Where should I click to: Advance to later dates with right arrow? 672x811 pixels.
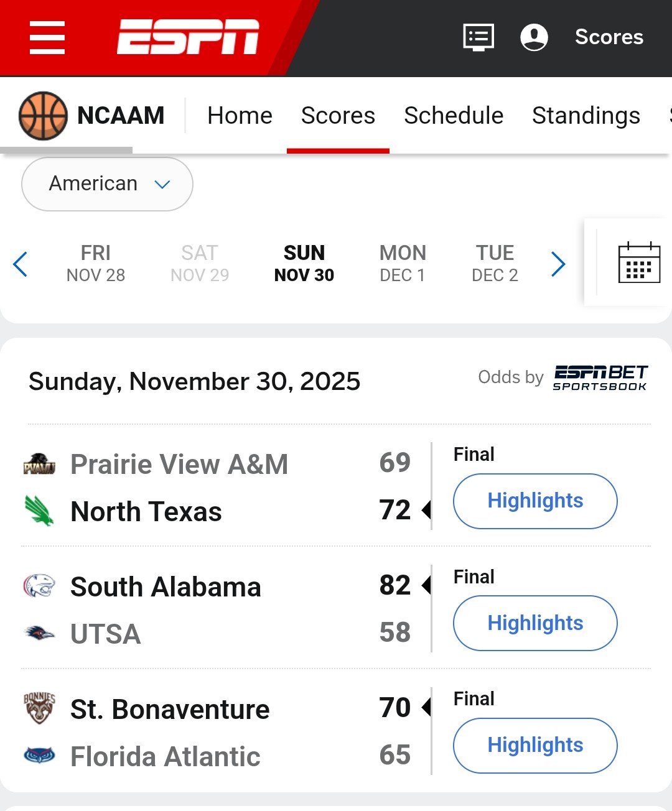558,264
